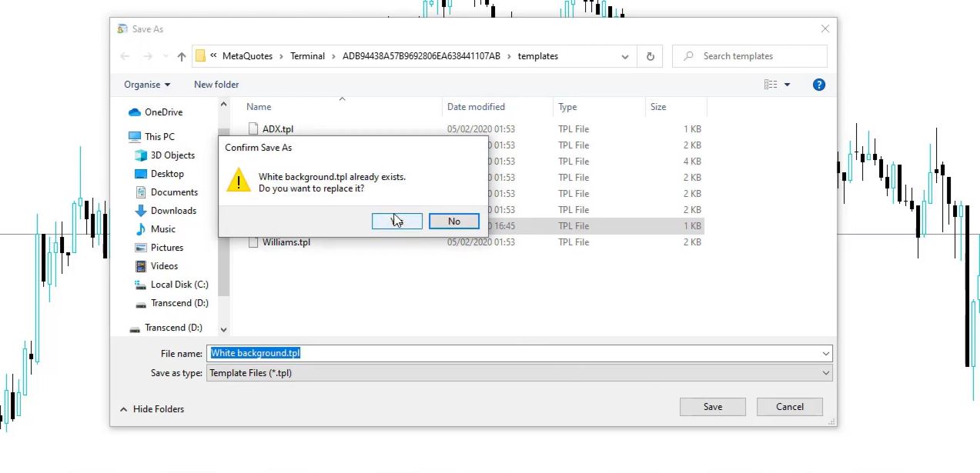This screenshot has width=980, height=473.
Task: Expand the File name dropdown arrow
Action: 825,354
